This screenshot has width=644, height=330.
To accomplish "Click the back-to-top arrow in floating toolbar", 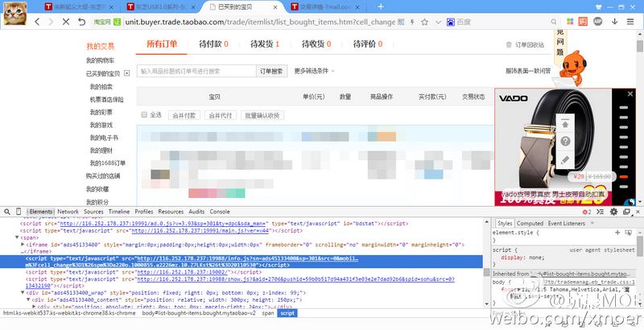I will pos(565,124).
